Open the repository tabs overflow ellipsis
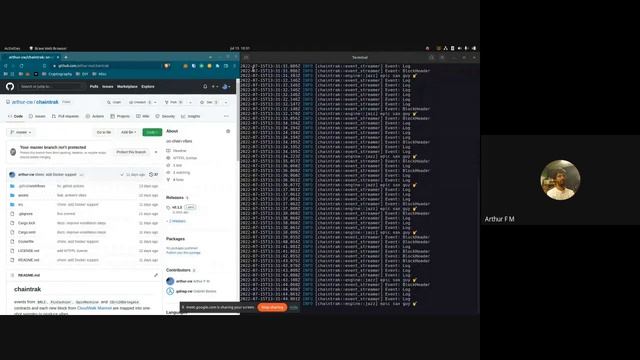Image resolution: width=640 pixels, height=360 pixels. click(x=227, y=116)
